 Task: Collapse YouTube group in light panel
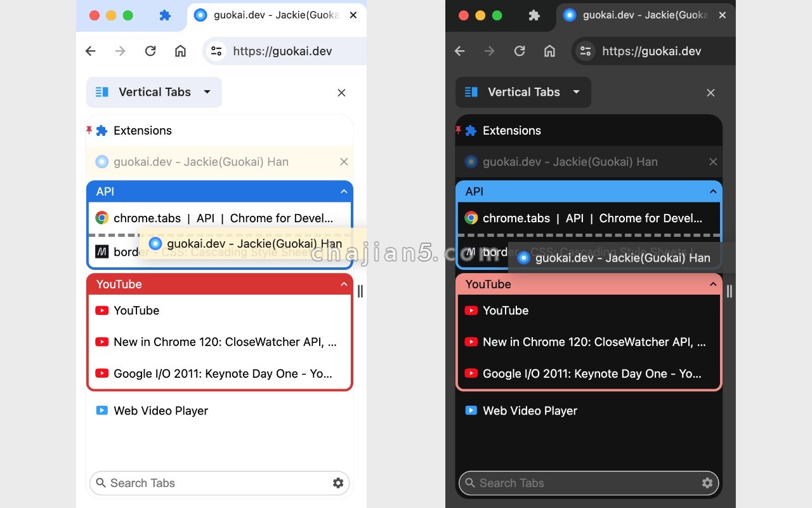point(344,284)
